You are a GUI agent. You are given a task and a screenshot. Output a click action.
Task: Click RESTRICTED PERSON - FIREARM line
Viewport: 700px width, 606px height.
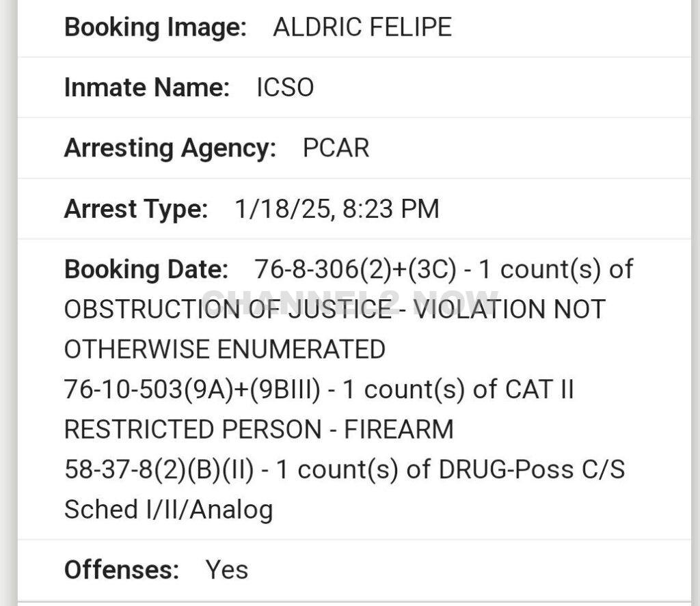(x=258, y=429)
